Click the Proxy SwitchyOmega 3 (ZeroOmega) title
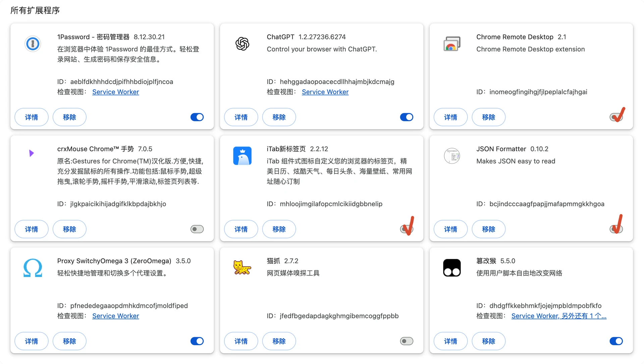Viewport: 644px width, 364px height. click(114, 261)
